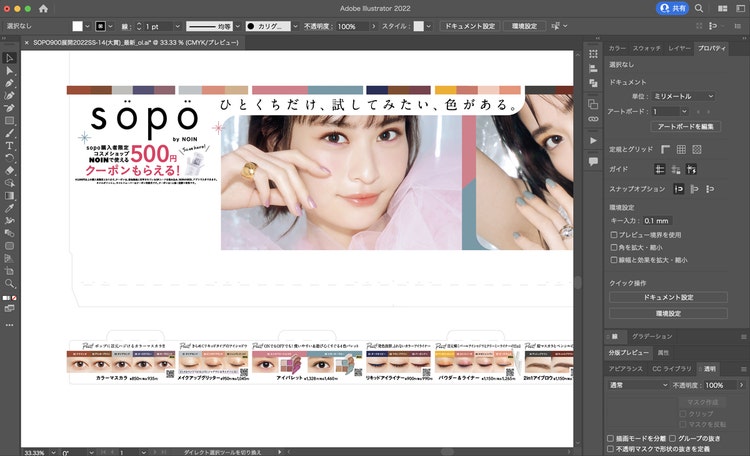750x456 pixels.
Task: Switch to the グラデーション tab
Action: (x=652, y=336)
